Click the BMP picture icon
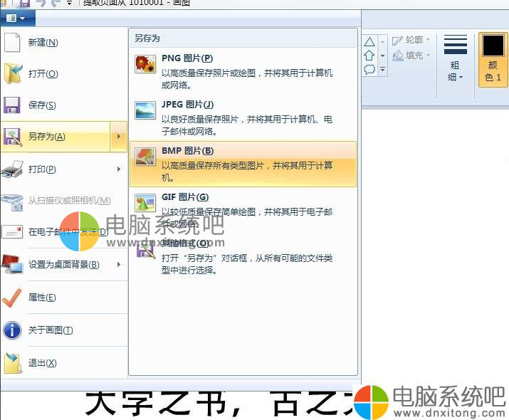The image size is (509, 420). (x=145, y=157)
